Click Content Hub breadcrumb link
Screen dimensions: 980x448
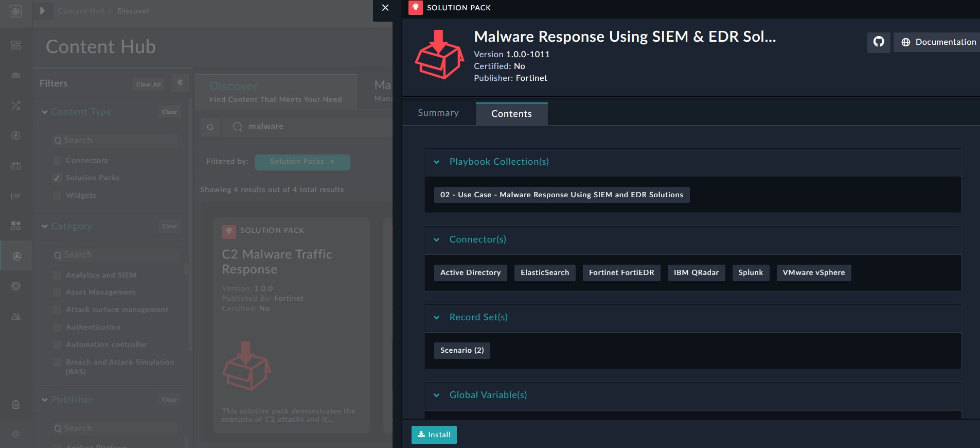tap(81, 11)
